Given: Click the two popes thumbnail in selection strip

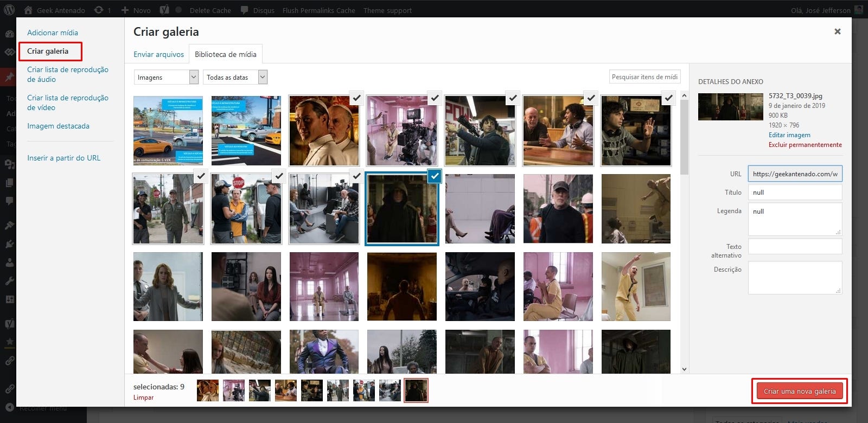Looking at the screenshot, I should point(208,390).
